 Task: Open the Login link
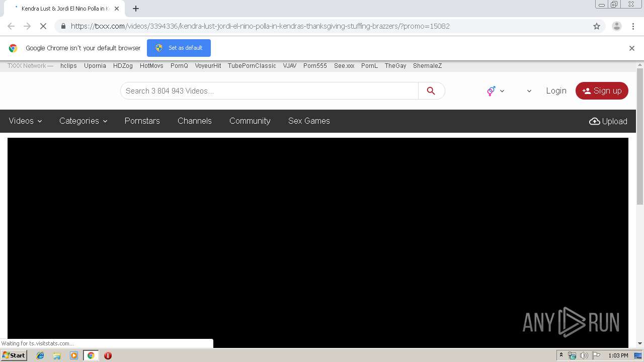556,91
